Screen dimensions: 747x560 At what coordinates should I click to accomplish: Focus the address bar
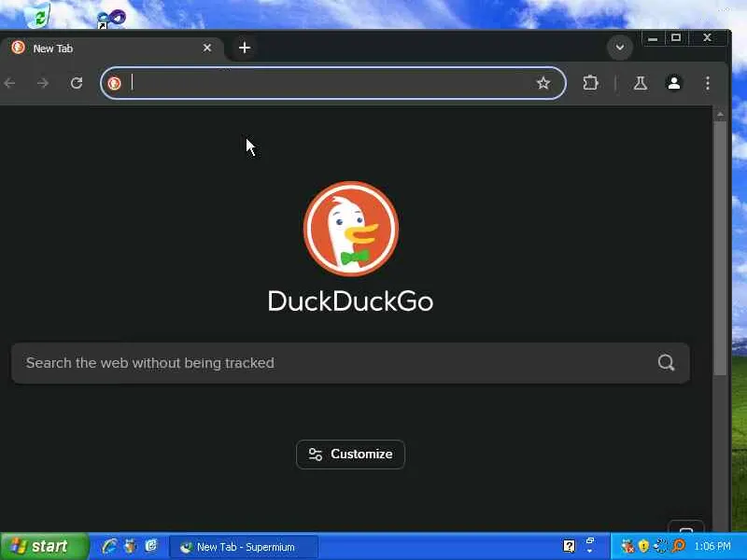tap(333, 83)
